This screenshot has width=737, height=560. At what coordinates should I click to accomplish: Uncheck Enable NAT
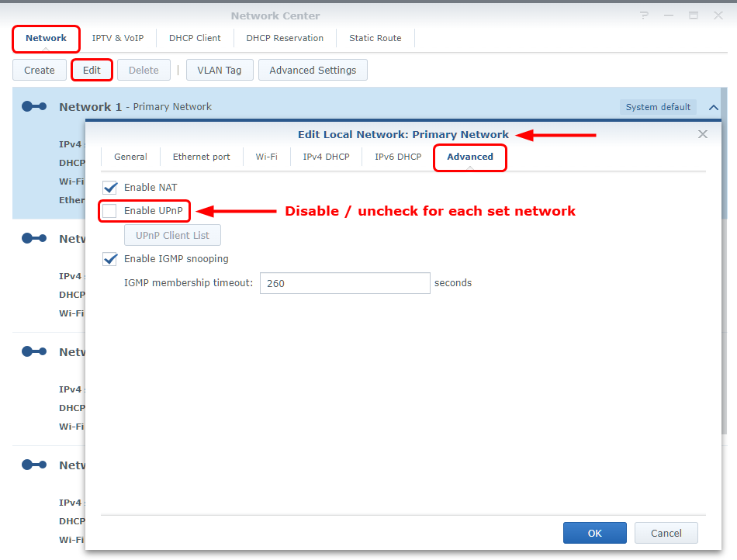(109, 187)
